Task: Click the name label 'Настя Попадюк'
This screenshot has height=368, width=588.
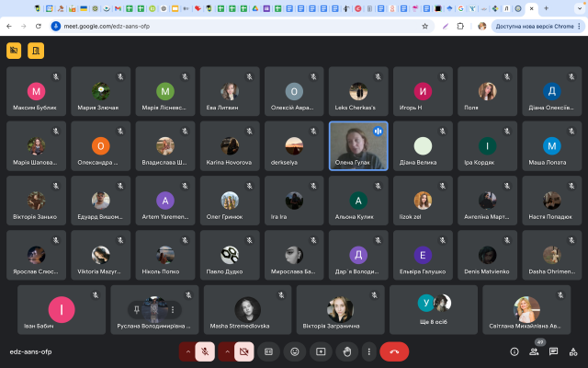Action: click(x=550, y=217)
